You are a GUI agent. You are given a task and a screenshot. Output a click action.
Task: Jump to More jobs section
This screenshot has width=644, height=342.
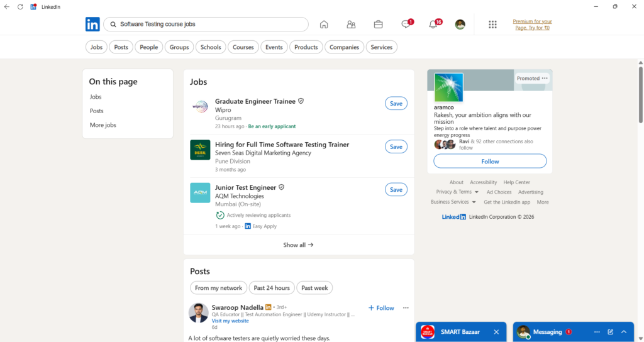pyautogui.click(x=103, y=125)
